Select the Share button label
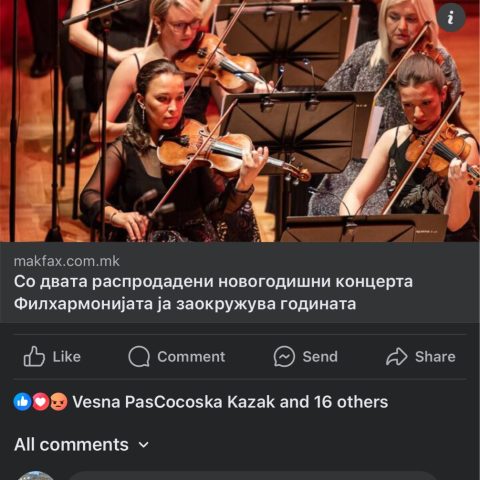The height and width of the screenshot is (480, 480). click(x=435, y=357)
